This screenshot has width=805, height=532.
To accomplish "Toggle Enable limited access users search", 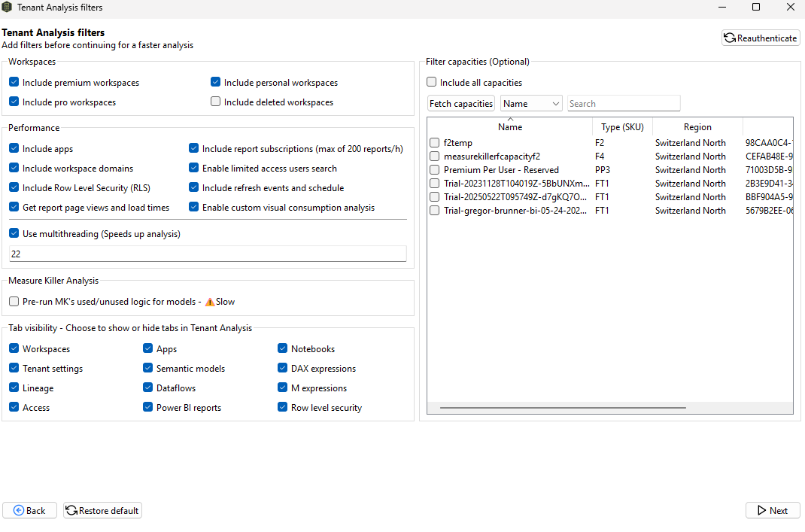I will 193,168.
